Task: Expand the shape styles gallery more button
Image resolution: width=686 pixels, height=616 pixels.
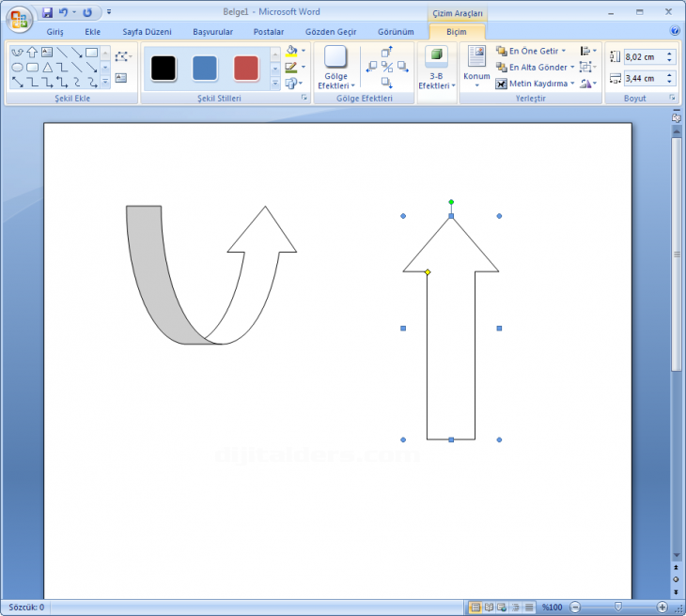Action: coord(274,83)
